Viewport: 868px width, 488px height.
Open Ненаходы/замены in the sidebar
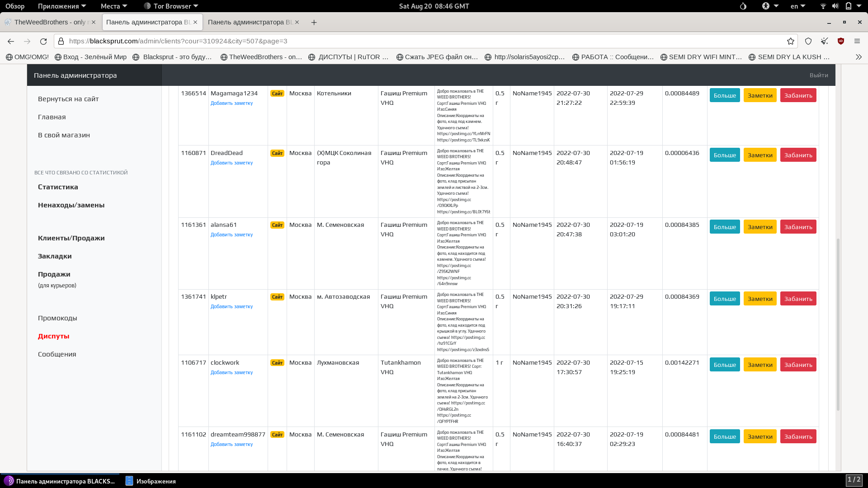pos(71,205)
